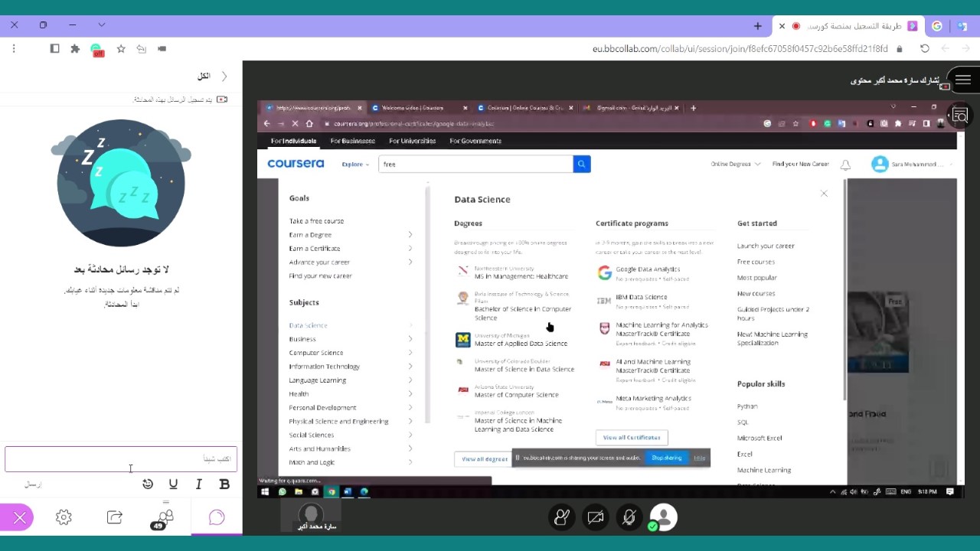Open the shared content view controls
Viewport: 980px width, 551px height.
pyautogui.click(x=960, y=116)
